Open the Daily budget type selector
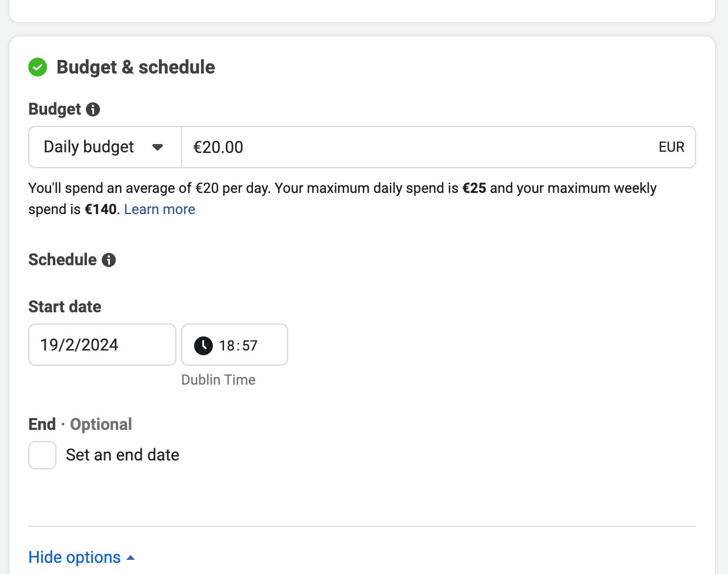The image size is (728, 574). tap(105, 147)
